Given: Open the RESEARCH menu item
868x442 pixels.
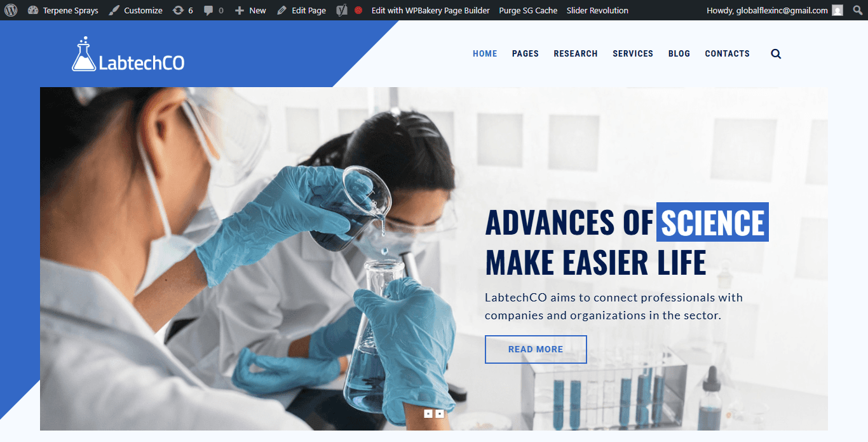Looking at the screenshot, I should click(576, 53).
